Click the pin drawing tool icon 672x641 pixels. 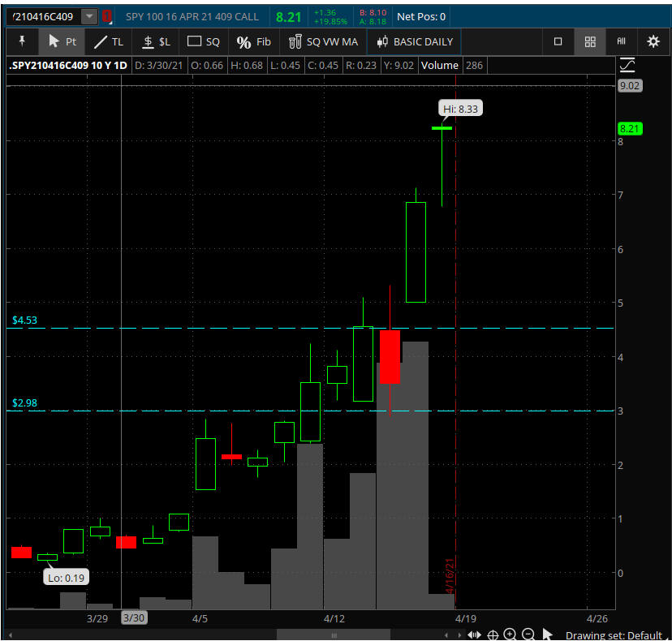point(21,41)
